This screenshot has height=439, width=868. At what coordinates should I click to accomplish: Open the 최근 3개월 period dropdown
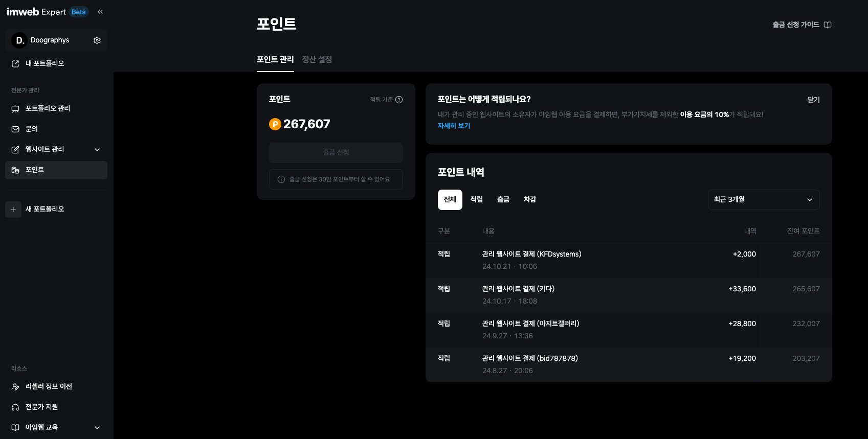click(764, 200)
